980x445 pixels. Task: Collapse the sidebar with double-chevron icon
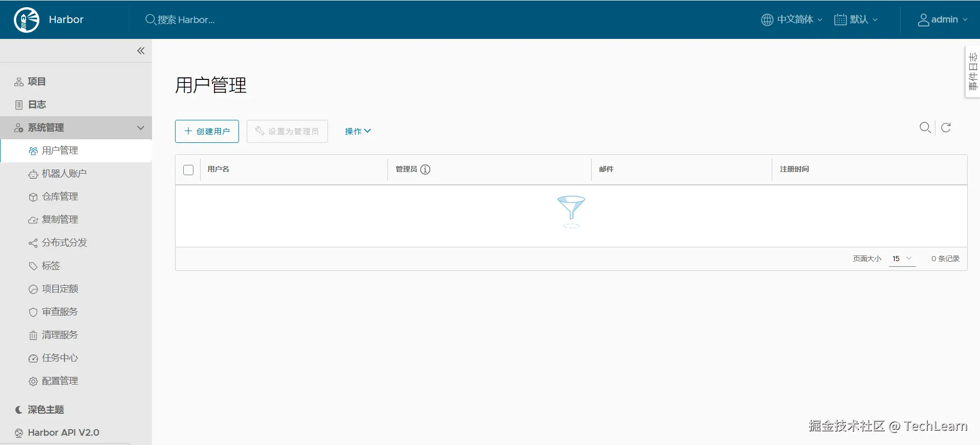pos(141,51)
